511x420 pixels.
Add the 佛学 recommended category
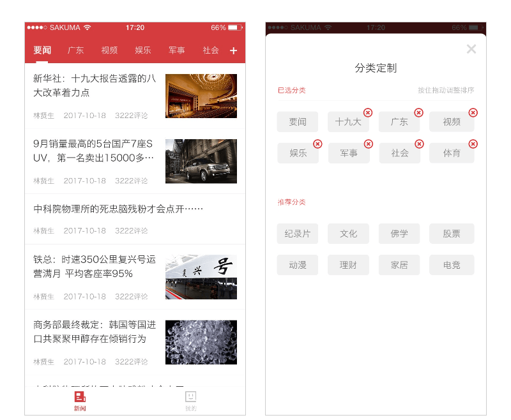[399, 234]
